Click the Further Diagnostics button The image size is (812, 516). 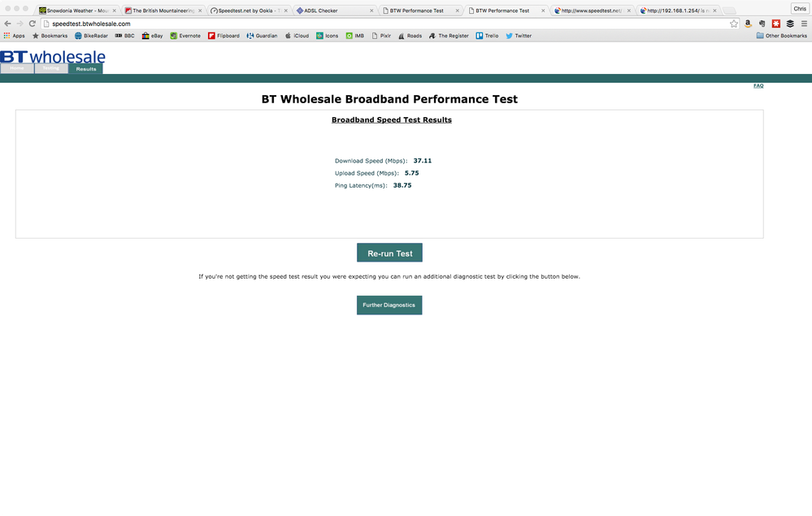389,306
